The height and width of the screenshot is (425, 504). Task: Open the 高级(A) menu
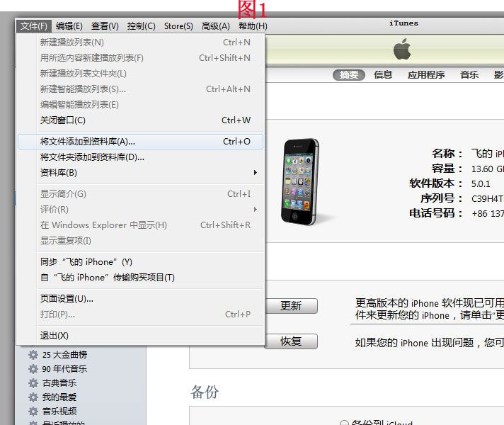tap(215, 26)
